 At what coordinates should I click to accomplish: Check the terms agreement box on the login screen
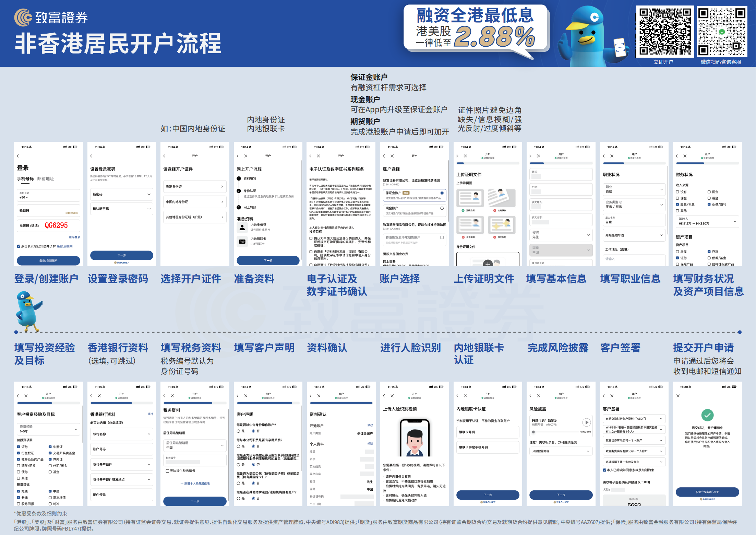[x=19, y=246]
